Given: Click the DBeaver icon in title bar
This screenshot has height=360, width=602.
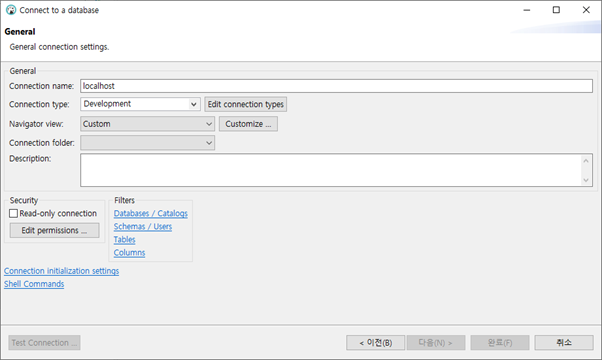Looking at the screenshot, I should [x=11, y=10].
